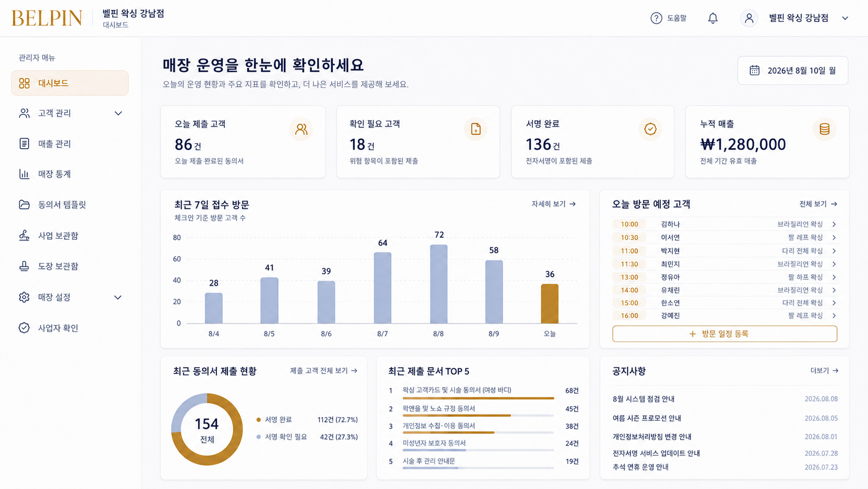The width and height of the screenshot is (868, 489).
Task: Click the 사업 보관함 icon
Action: pos(24,235)
